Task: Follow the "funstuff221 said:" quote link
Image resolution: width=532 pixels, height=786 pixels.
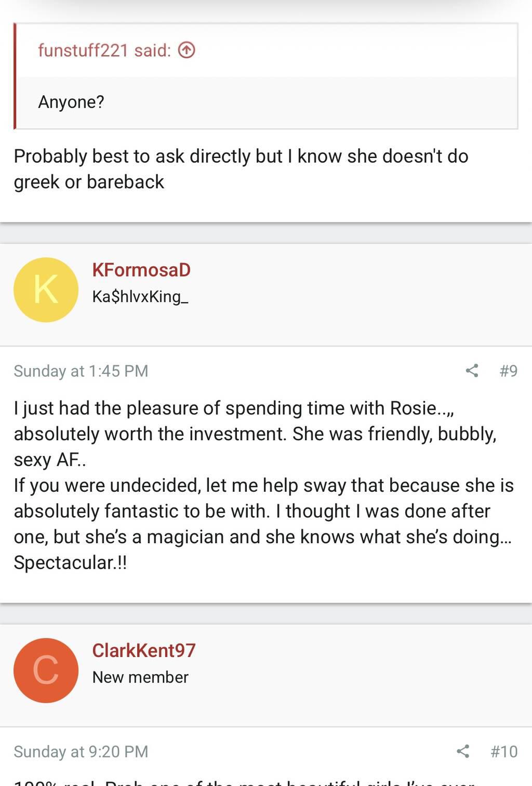Action: 104,50
